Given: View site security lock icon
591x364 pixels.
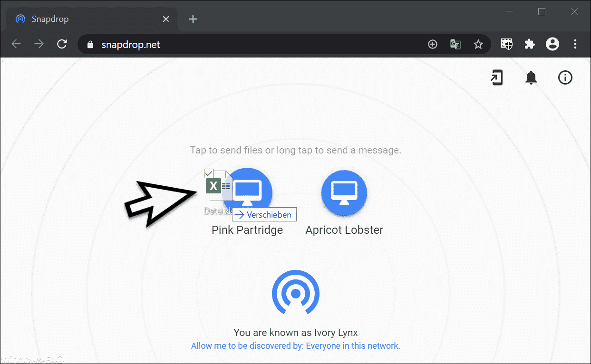Looking at the screenshot, I should click(x=91, y=45).
